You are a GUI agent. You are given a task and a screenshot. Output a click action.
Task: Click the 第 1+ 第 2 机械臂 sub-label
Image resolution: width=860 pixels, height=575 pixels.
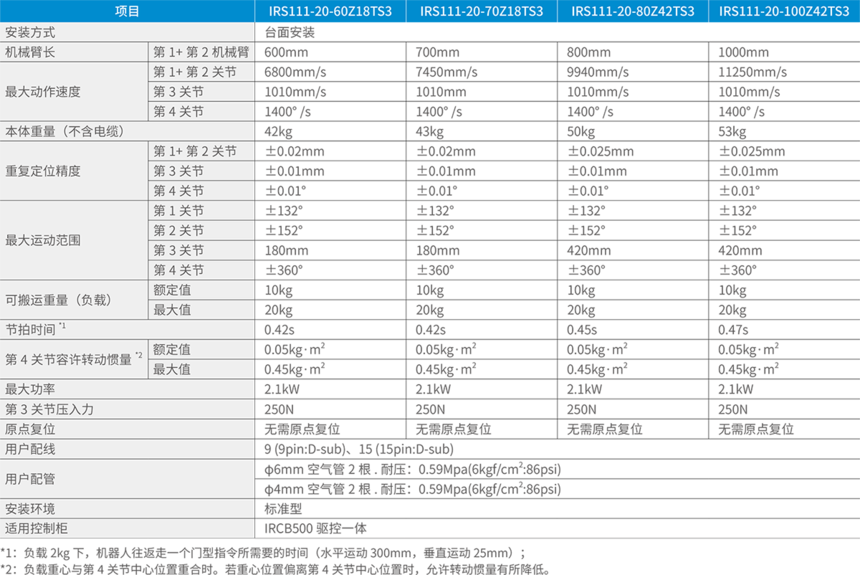coord(201,52)
